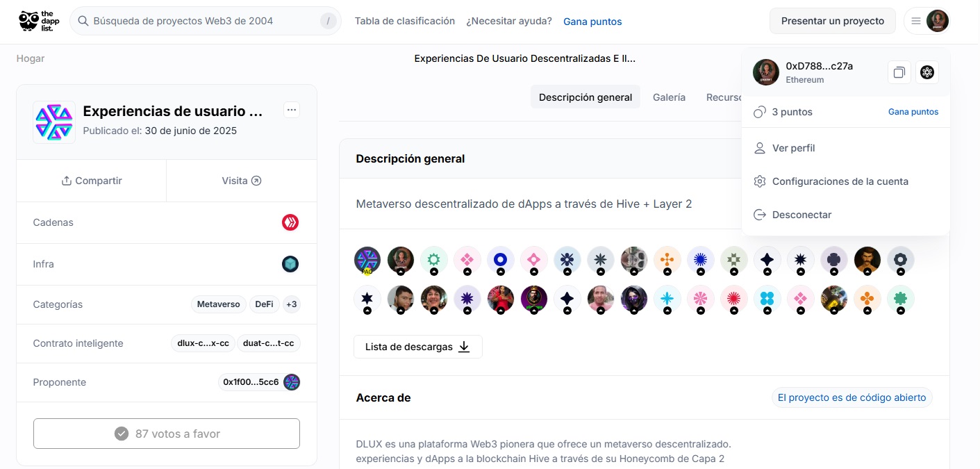This screenshot has width=980, height=469.
Task: Choose Desconectar in the account menu
Action: point(802,215)
